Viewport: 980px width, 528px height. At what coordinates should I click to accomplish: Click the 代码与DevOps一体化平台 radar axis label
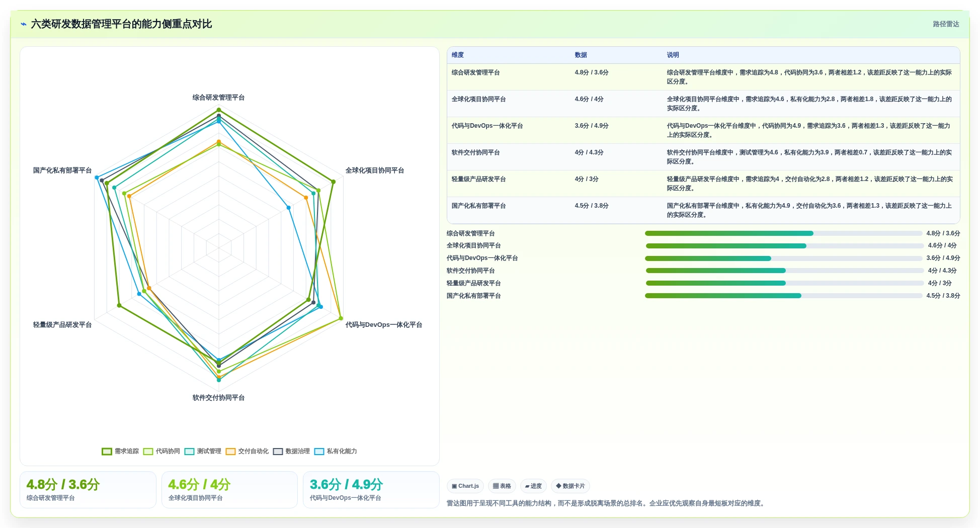coord(384,325)
